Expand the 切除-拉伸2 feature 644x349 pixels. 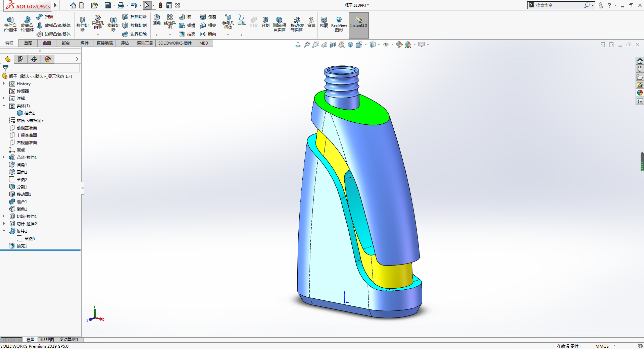4,224
